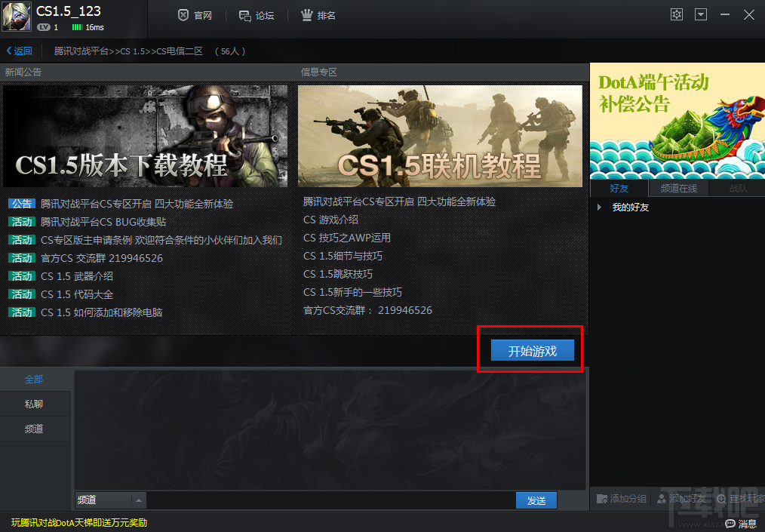
Task: Open CS 技巧之AWP运用 link
Action: pyautogui.click(x=347, y=238)
